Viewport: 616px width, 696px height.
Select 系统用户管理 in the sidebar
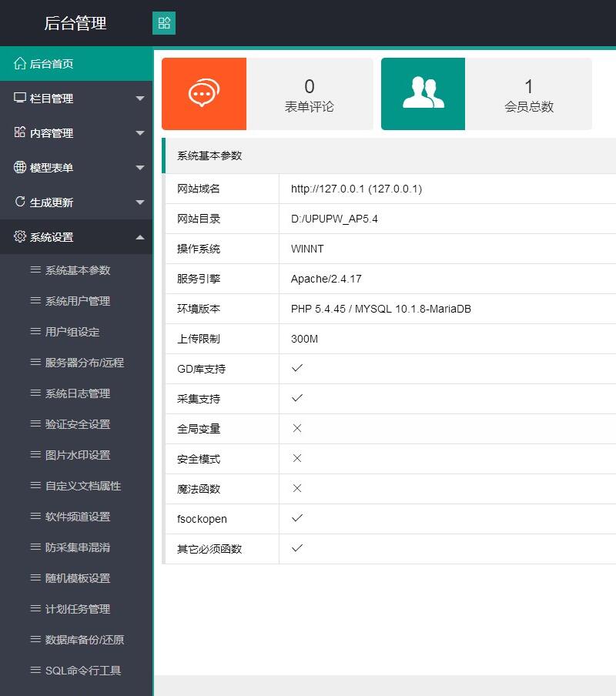(x=77, y=301)
